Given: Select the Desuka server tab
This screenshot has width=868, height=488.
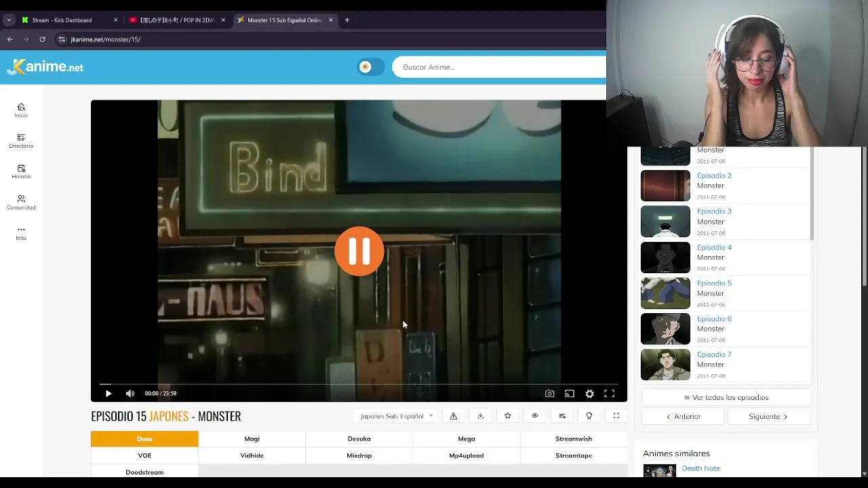Looking at the screenshot, I should (x=359, y=439).
